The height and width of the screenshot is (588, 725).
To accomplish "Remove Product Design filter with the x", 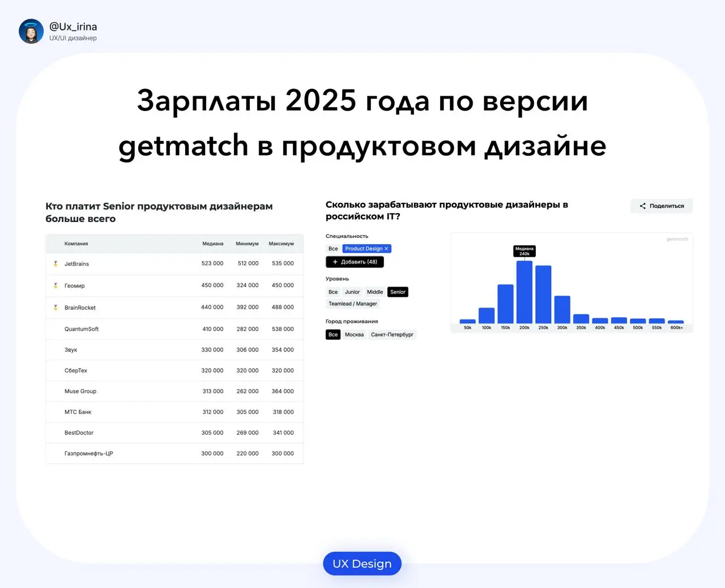I will point(386,249).
